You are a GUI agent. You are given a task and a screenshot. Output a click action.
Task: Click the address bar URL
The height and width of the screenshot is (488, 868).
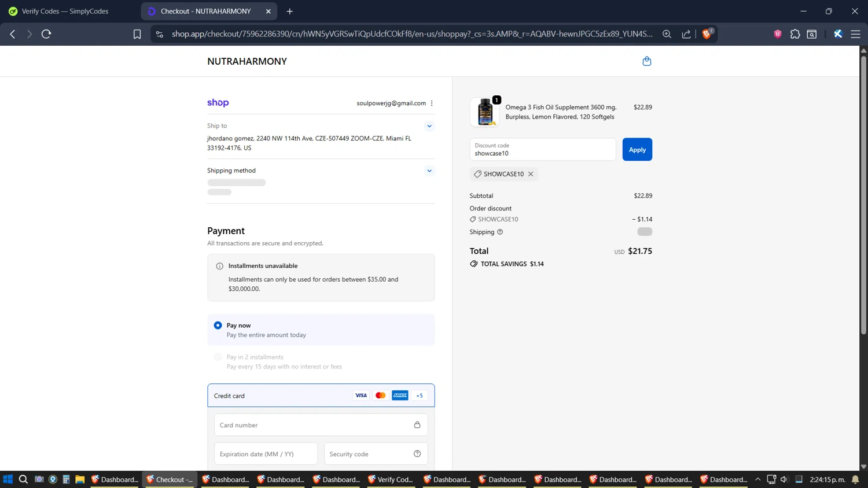[x=412, y=34]
